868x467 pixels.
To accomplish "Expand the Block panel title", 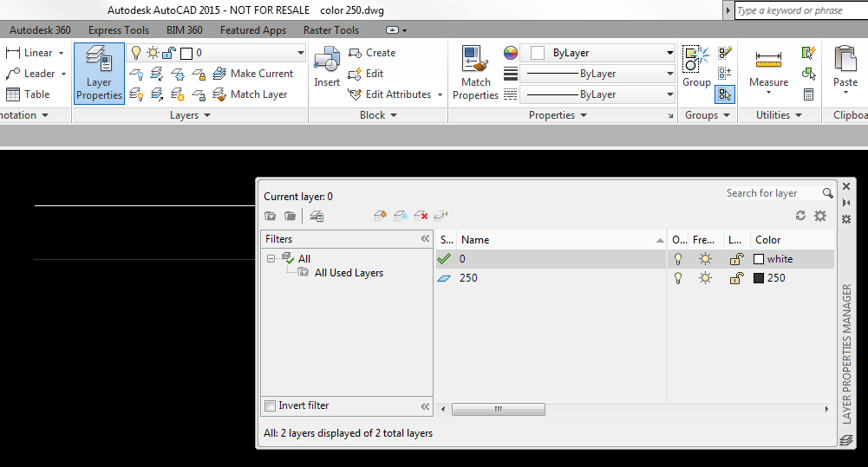I will click(378, 115).
